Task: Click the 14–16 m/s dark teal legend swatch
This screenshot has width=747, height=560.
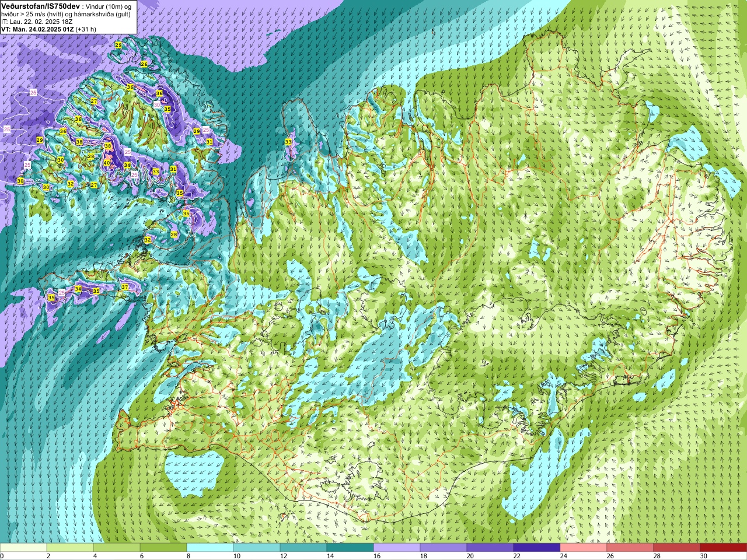Action: click(x=350, y=548)
